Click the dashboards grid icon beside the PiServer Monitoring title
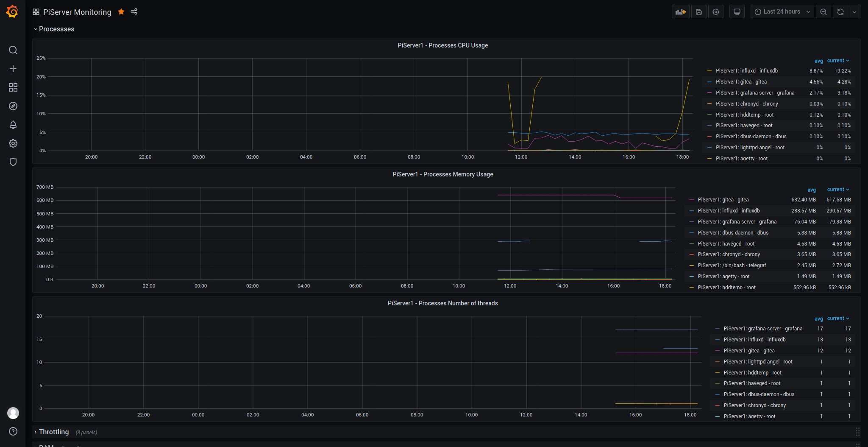The width and height of the screenshot is (868, 447). [x=36, y=12]
